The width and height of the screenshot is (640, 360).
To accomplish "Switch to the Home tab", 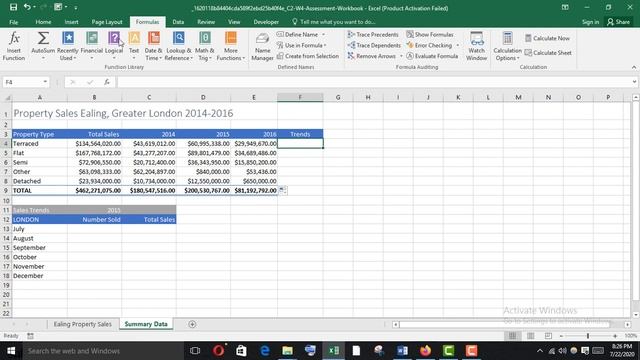I will click(x=43, y=22).
